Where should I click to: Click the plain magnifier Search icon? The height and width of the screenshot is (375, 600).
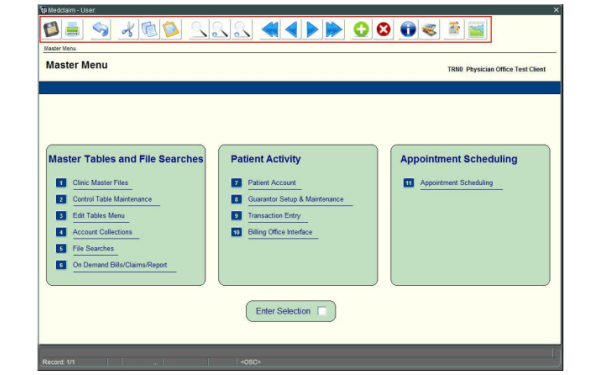click(x=199, y=29)
